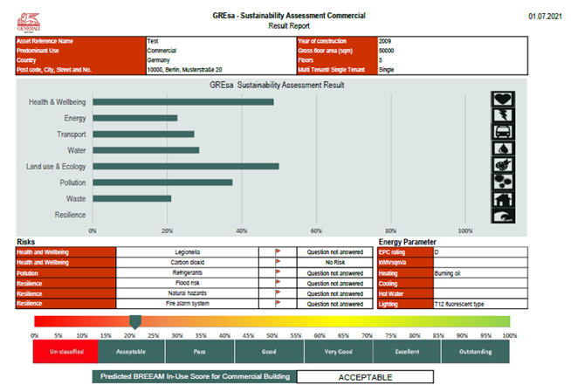Click the Land use & Ecology chart bar

[x=186, y=167]
